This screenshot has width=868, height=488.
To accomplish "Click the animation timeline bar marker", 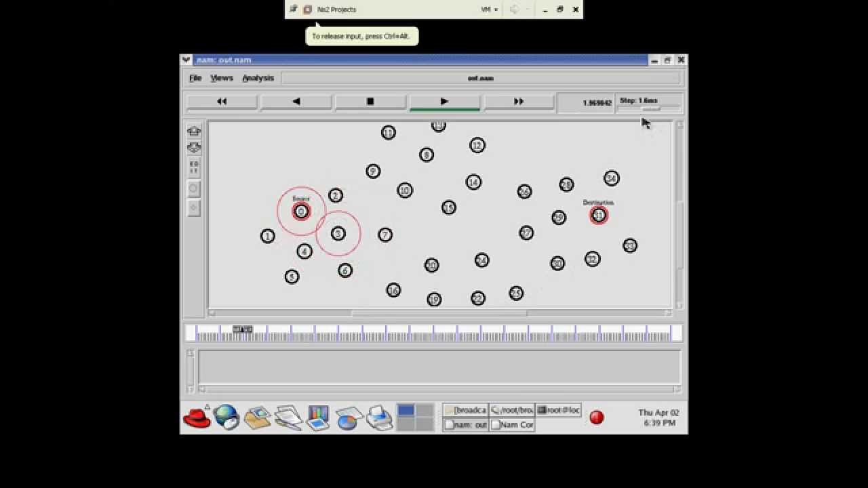I will (x=242, y=329).
